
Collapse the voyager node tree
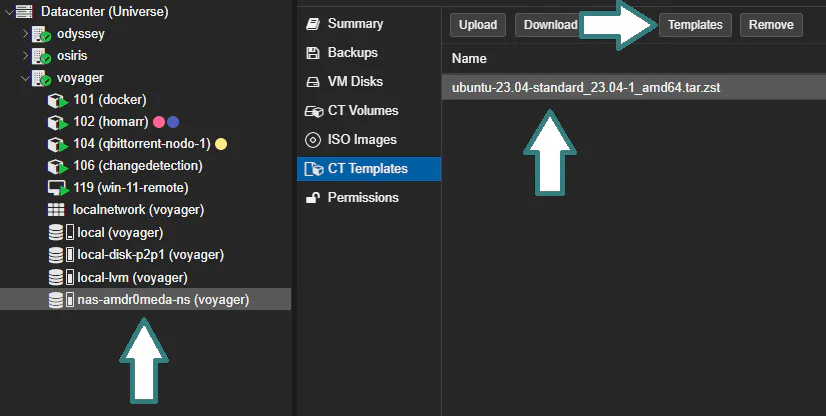point(25,78)
